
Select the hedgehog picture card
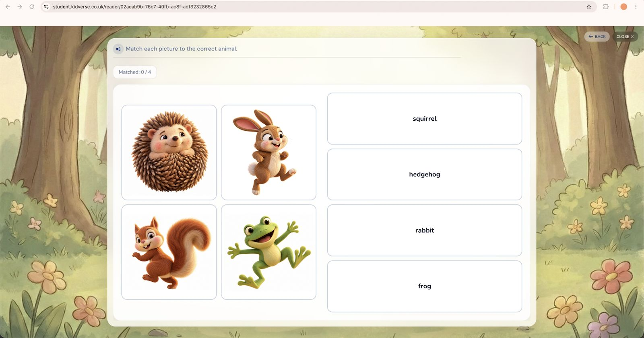tap(169, 153)
